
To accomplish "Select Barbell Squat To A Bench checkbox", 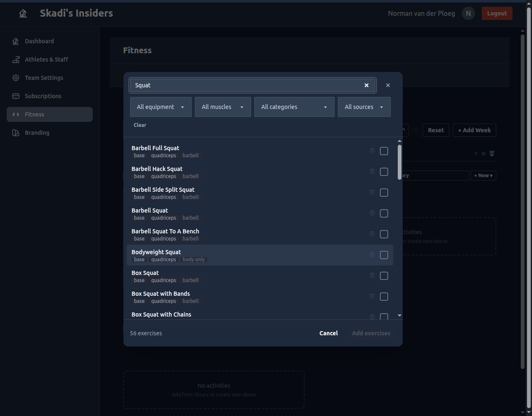I will 384,234.
